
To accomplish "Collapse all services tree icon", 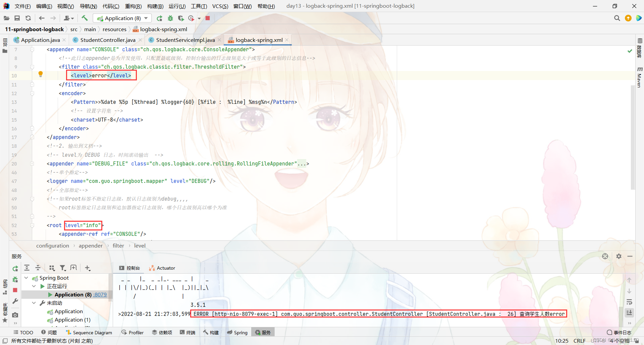I will point(38,268).
